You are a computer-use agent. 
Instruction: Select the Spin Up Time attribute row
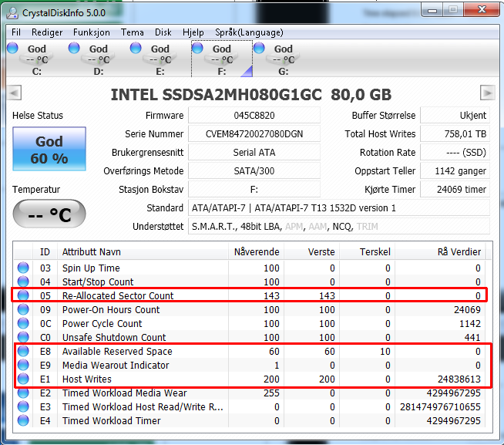tap(250, 268)
